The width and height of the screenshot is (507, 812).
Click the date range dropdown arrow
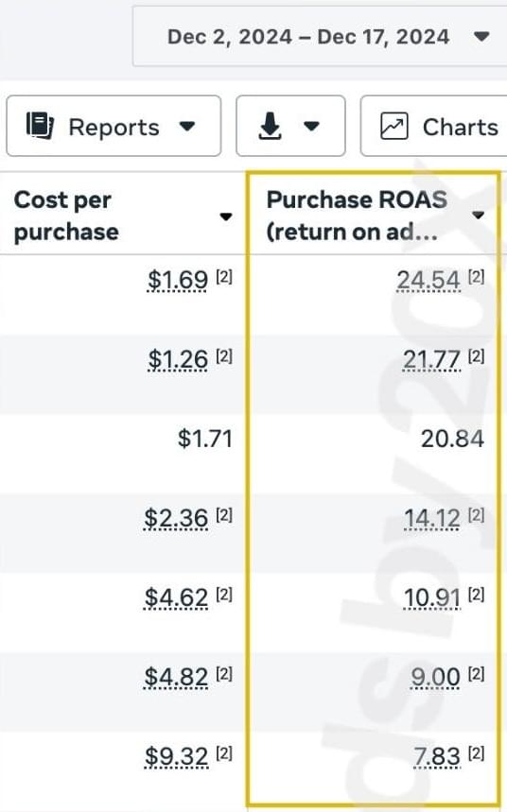[x=482, y=36]
